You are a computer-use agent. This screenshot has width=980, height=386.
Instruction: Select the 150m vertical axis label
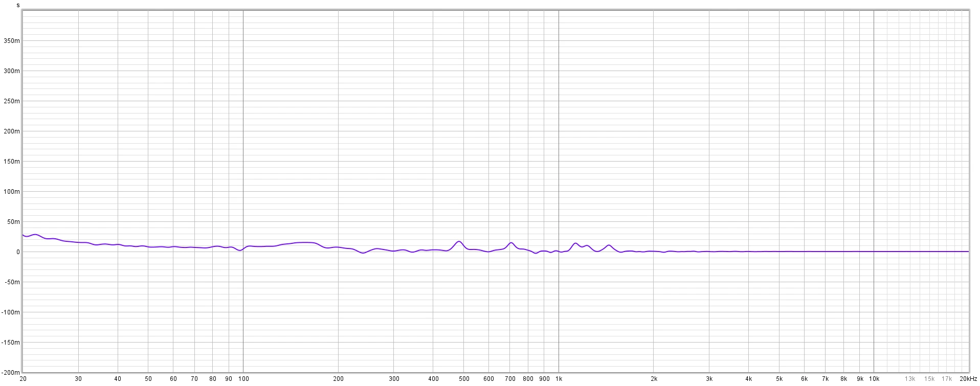tap(12, 162)
